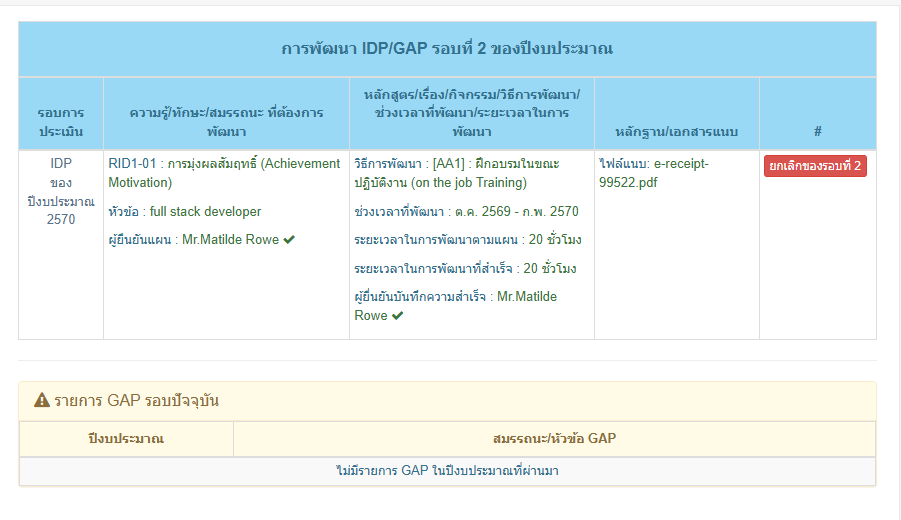Click the ระยะเวลาในการพัฒนาที่สำเร็จ : 20 ชั่วโมง line
This screenshot has height=520, width=901.
pyautogui.click(x=465, y=268)
